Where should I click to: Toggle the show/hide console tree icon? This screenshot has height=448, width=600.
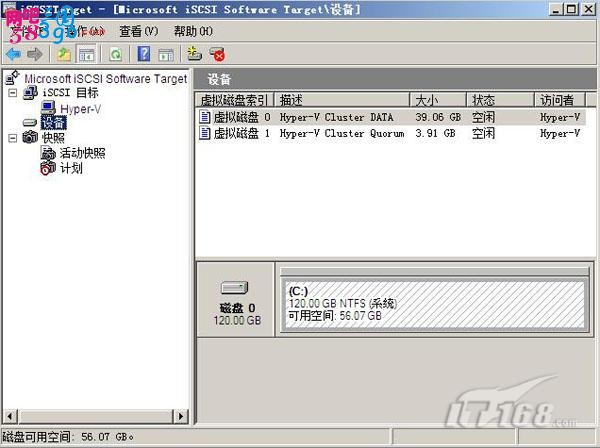pyautogui.click(x=86, y=54)
